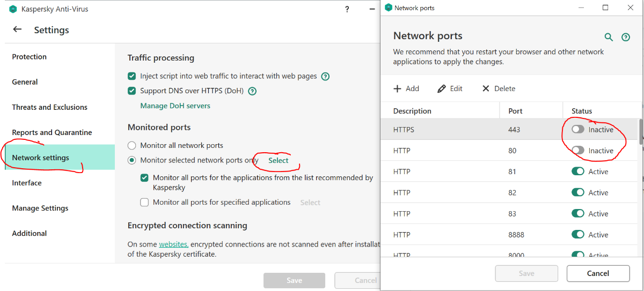644x291 pixels.
Task: Uncheck Inject script into web traffic
Action: tap(132, 77)
